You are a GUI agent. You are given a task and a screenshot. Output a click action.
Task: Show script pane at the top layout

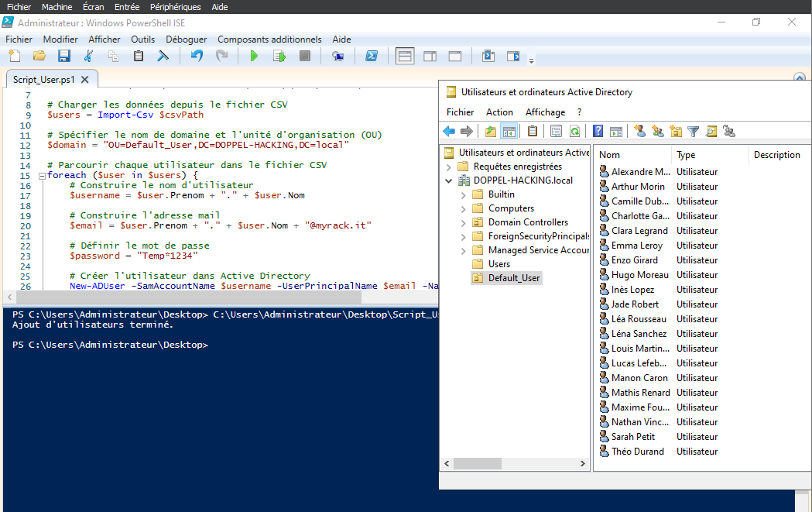tap(405, 56)
